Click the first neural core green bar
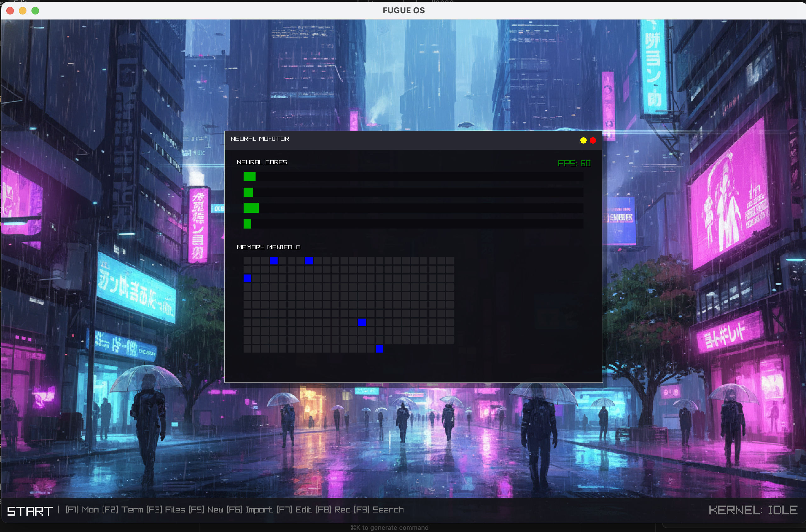 [x=249, y=176]
